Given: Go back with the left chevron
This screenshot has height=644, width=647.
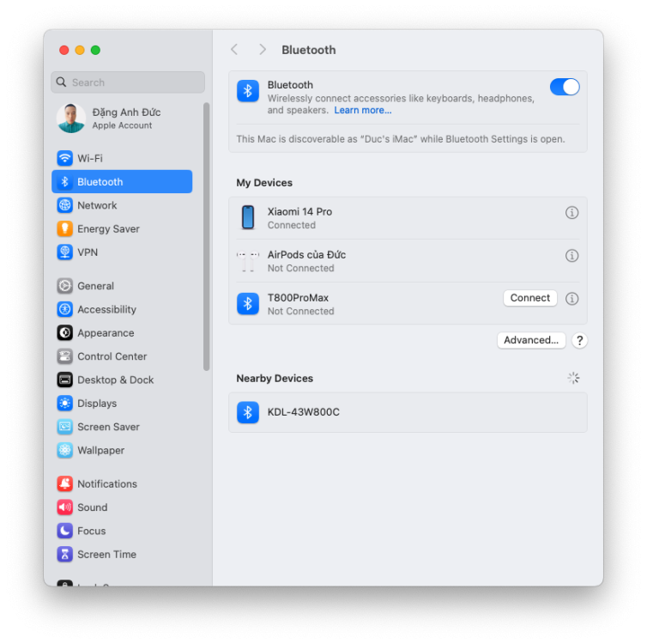Looking at the screenshot, I should pos(234,50).
